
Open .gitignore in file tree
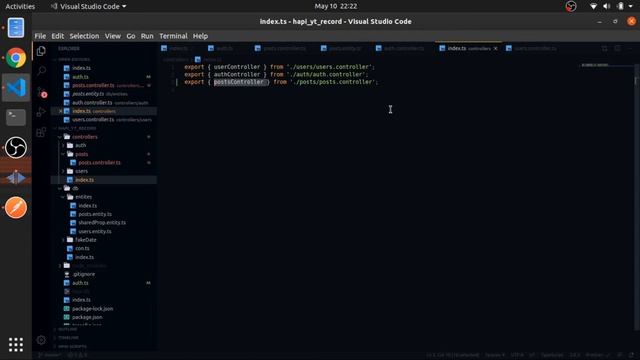tap(84, 274)
